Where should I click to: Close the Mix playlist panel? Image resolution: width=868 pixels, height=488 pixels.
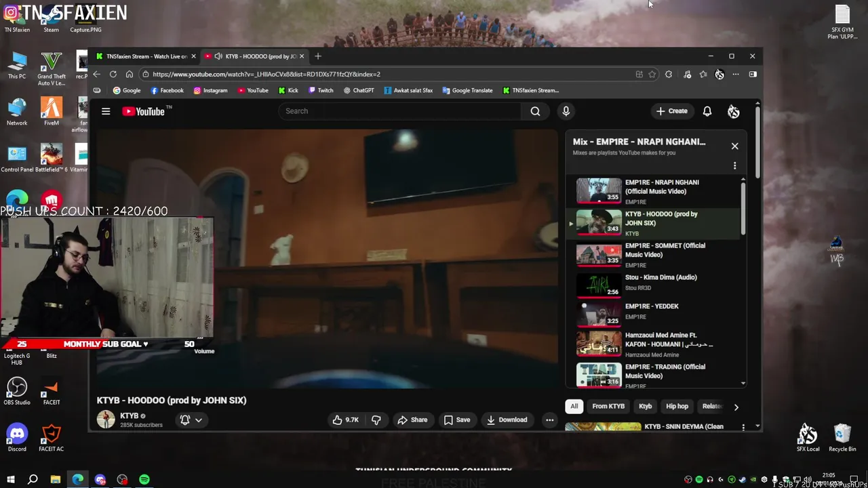click(734, 146)
